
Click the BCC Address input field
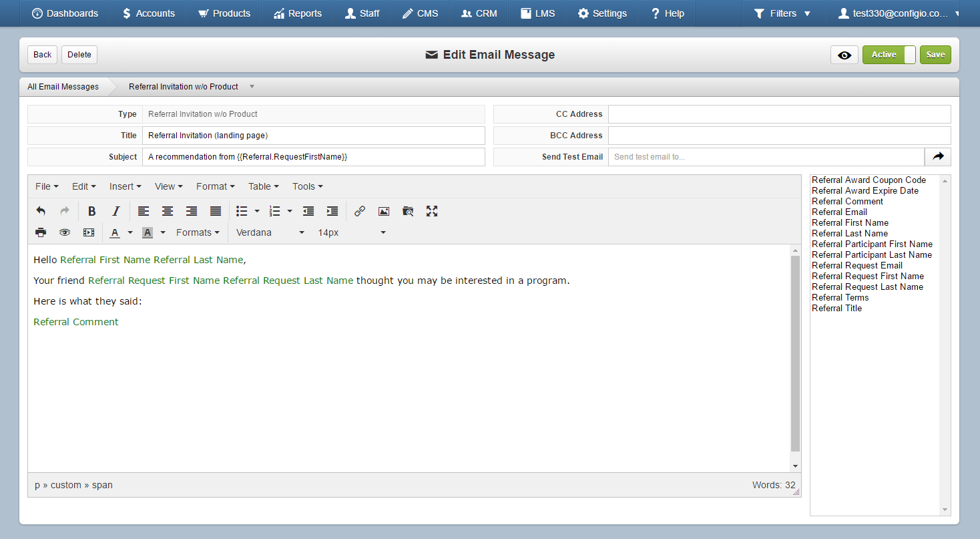pos(779,136)
